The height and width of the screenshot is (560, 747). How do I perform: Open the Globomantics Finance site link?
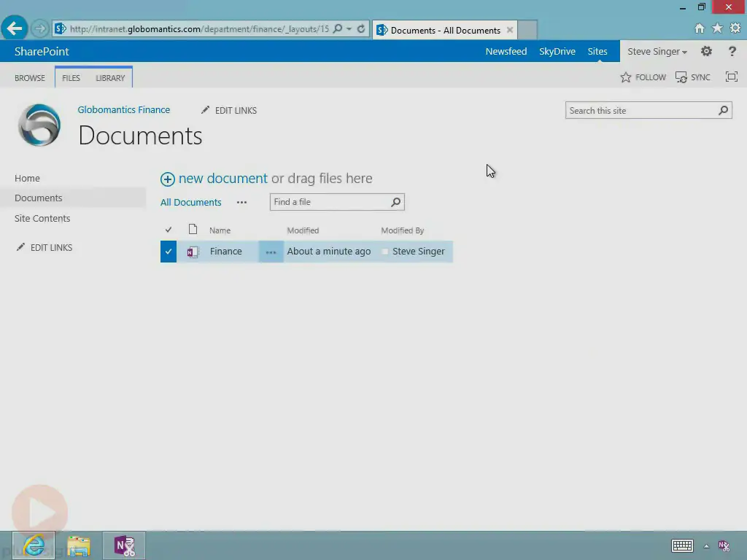123,109
